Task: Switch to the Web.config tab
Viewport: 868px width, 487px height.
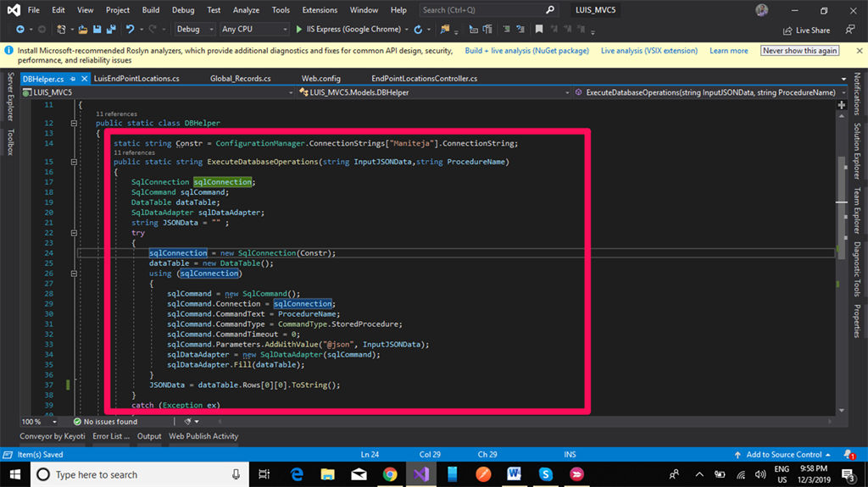Action: coord(320,79)
